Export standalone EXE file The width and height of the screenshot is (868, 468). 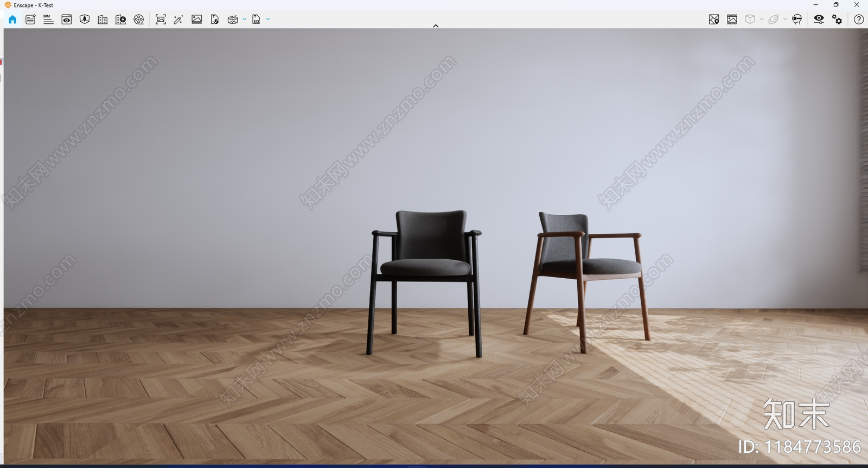pyautogui.click(x=256, y=20)
